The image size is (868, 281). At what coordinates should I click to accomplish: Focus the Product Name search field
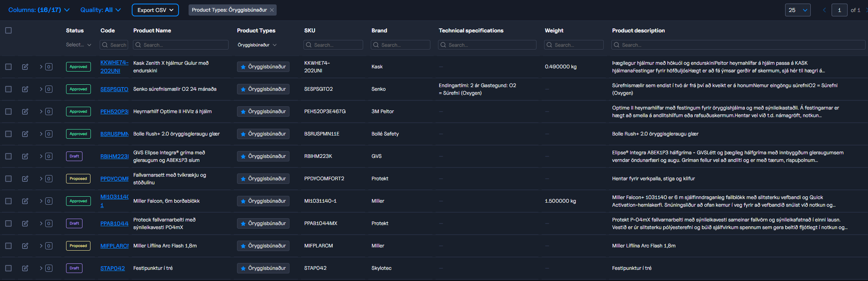(181, 45)
